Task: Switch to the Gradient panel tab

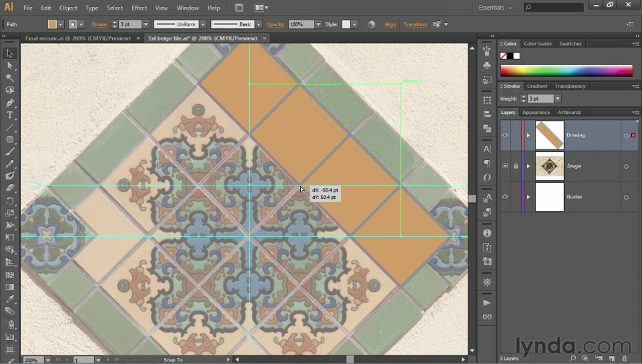Action: click(537, 86)
